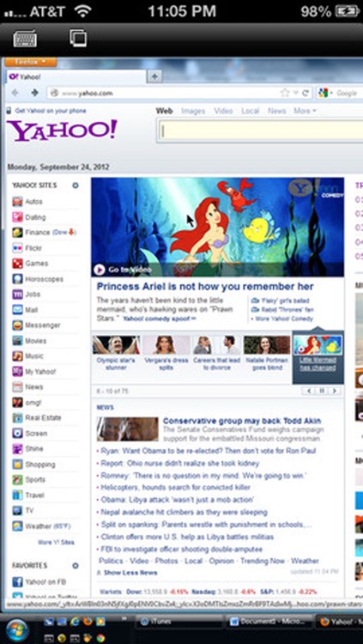Play the Go to video button
363x644 pixels.
coord(124,270)
